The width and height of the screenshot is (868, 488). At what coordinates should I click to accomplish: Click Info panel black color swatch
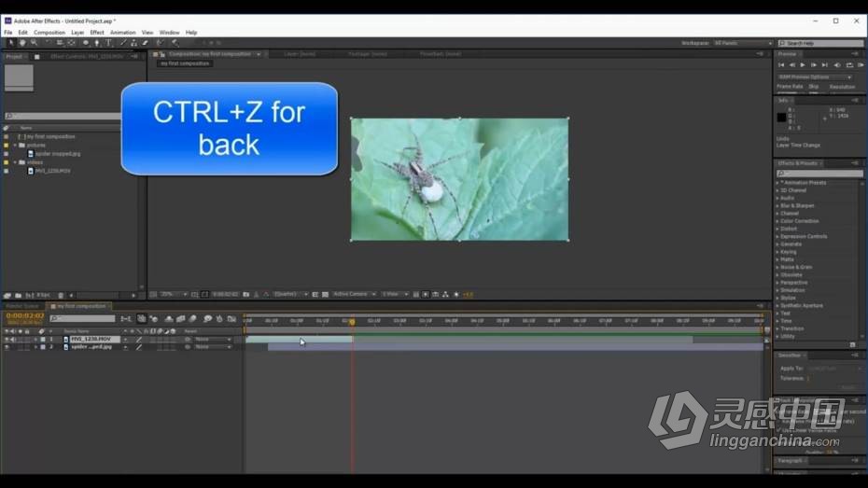pos(781,118)
